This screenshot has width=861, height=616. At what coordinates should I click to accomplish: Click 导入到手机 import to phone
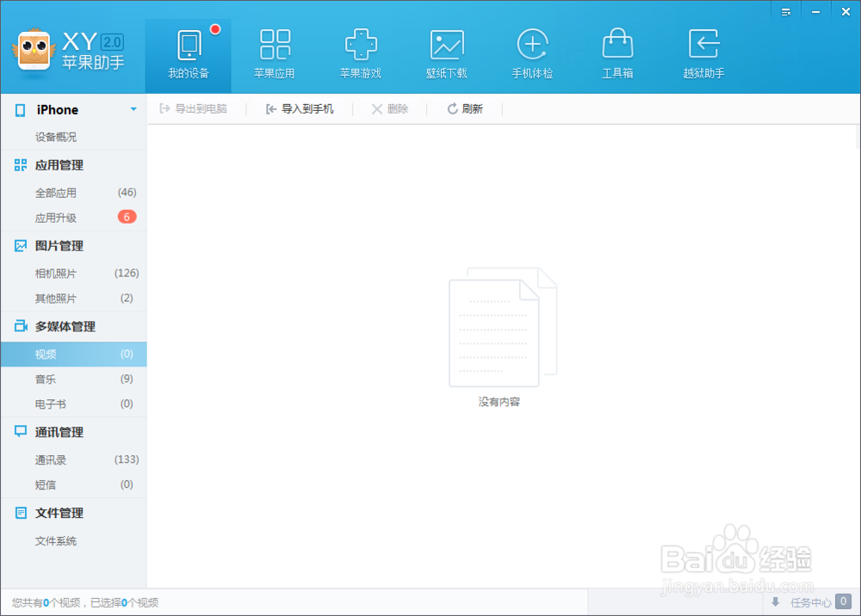click(x=299, y=108)
